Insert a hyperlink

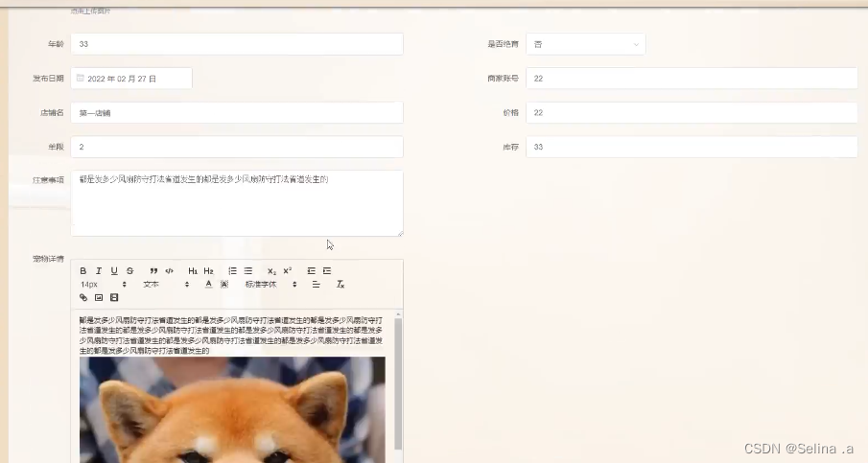coord(83,297)
